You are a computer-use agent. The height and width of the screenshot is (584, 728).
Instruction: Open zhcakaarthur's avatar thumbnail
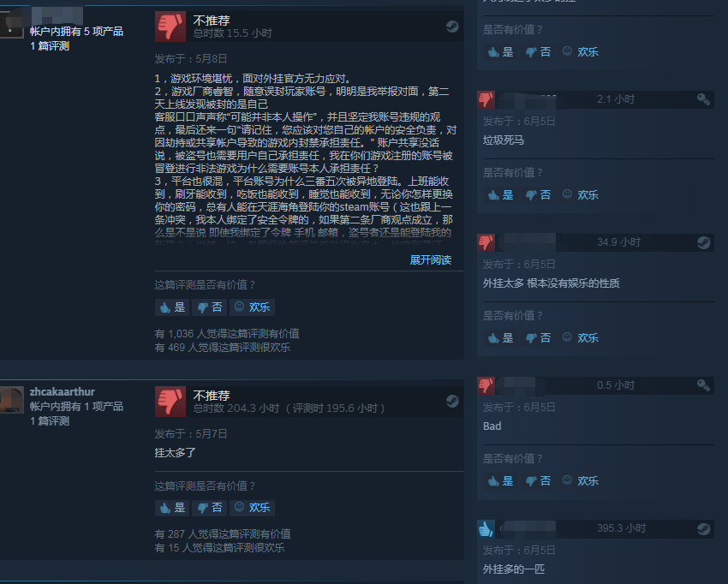[x=12, y=400]
